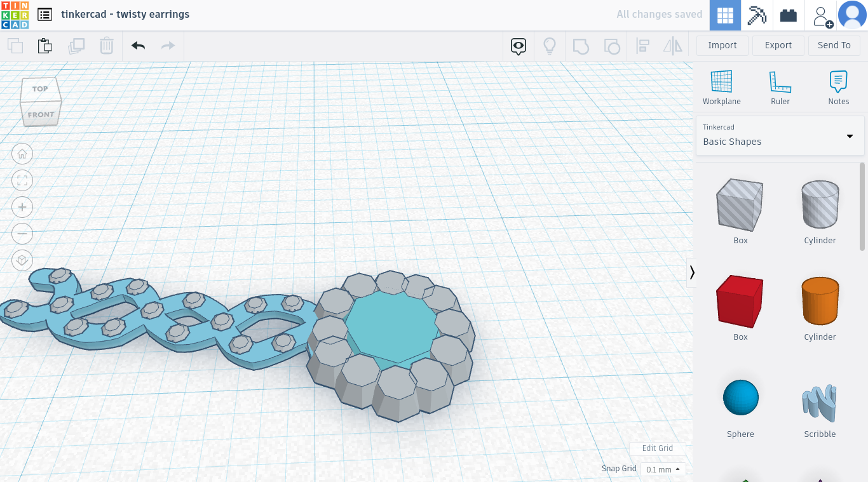
Task: Click the Paste clipboard icon
Action: tap(44, 46)
